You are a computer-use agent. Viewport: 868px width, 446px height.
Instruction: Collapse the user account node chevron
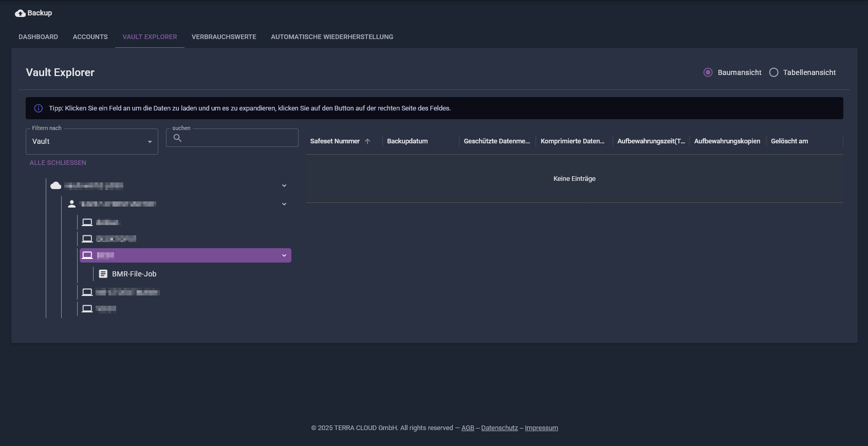284,204
